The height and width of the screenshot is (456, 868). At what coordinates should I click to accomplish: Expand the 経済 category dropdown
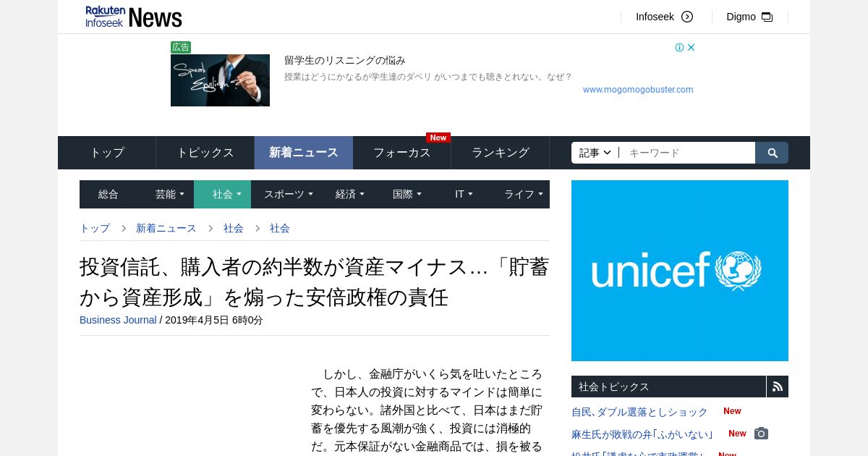click(x=350, y=194)
